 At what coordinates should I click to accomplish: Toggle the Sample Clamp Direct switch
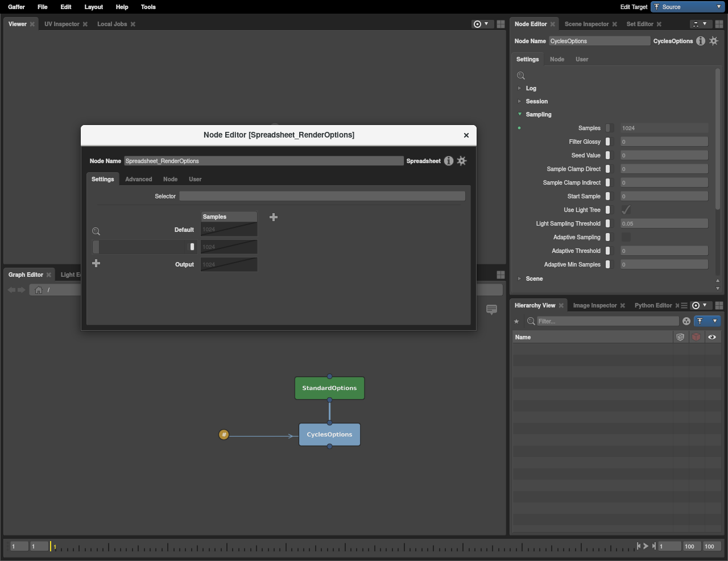pyautogui.click(x=609, y=169)
